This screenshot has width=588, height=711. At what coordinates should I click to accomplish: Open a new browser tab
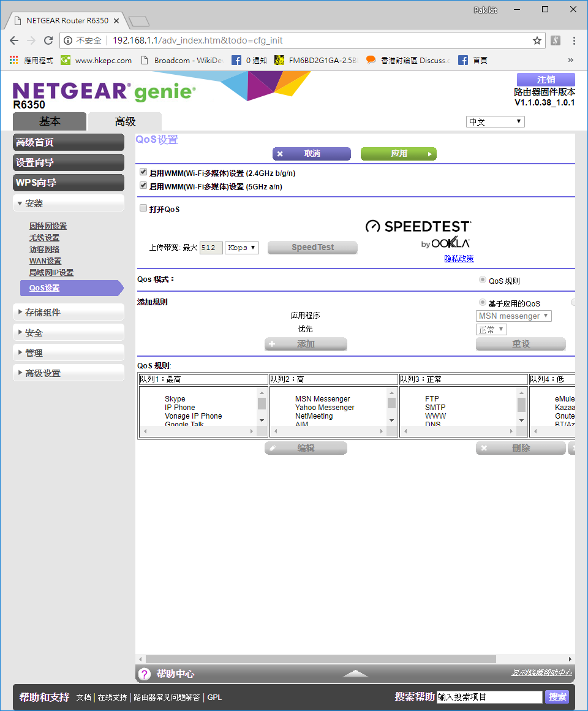(x=138, y=21)
